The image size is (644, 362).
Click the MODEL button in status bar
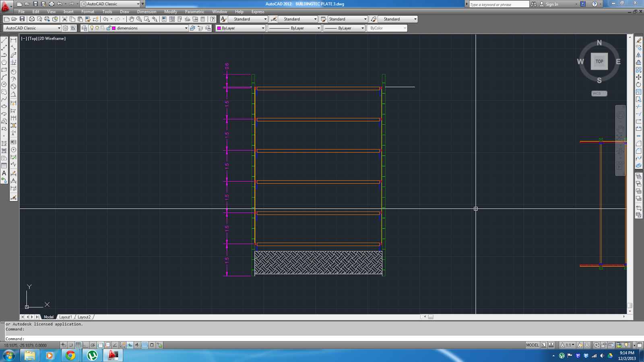[532, 345]
